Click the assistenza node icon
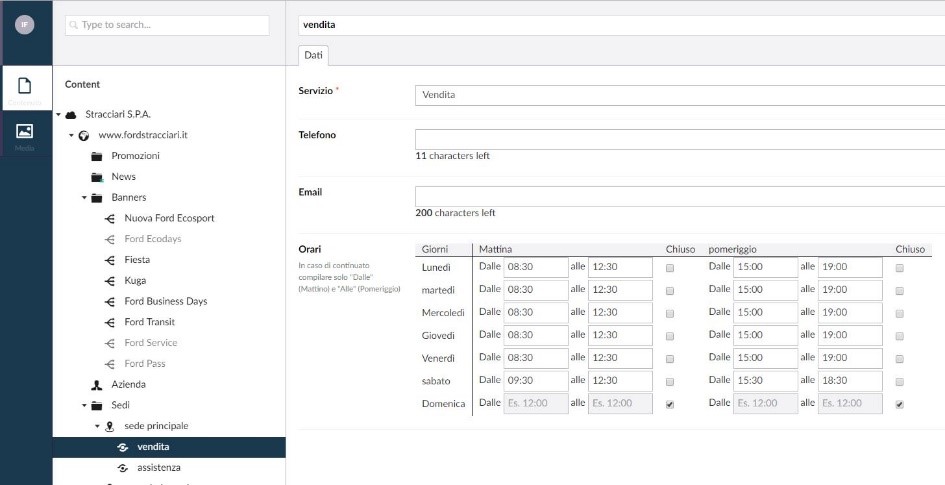Image resolution: width=945 pixels, height=485 pixels. [123, 468]
